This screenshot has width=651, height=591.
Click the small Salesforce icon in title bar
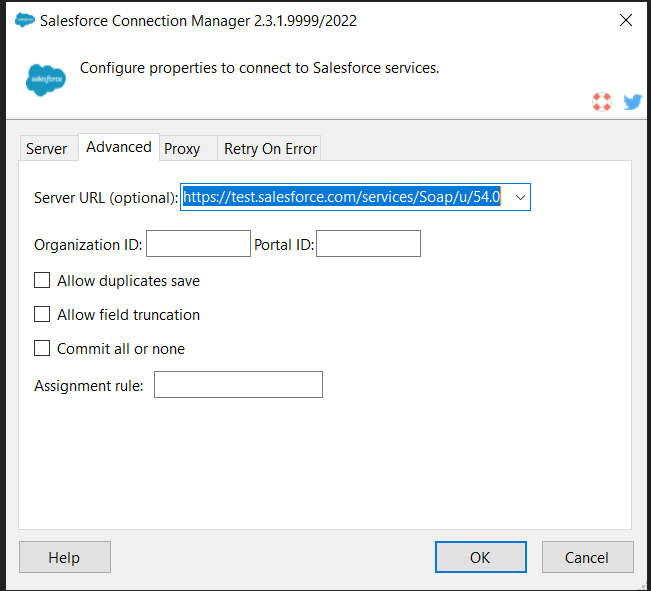(24, 20)
